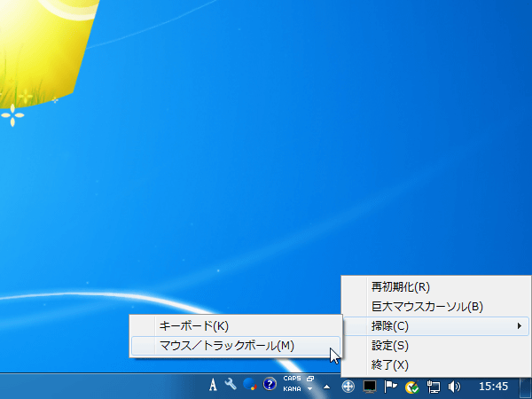Click the colorful ball icon in language bar
The width and height of the screenshot is (532, 399).
[250, 386]
